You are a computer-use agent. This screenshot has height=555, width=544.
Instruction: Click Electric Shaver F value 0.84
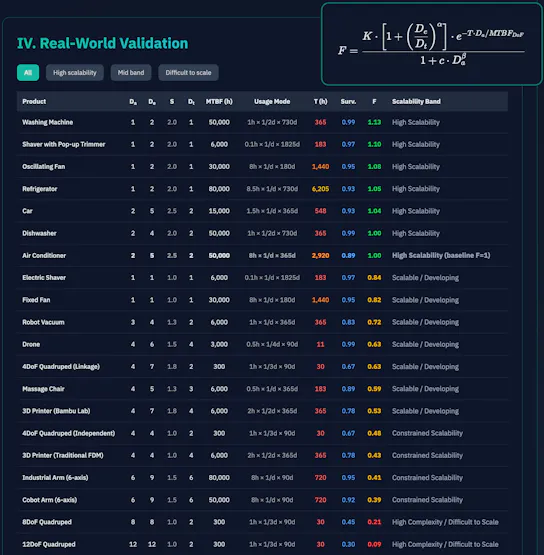[x=374, y=278]
